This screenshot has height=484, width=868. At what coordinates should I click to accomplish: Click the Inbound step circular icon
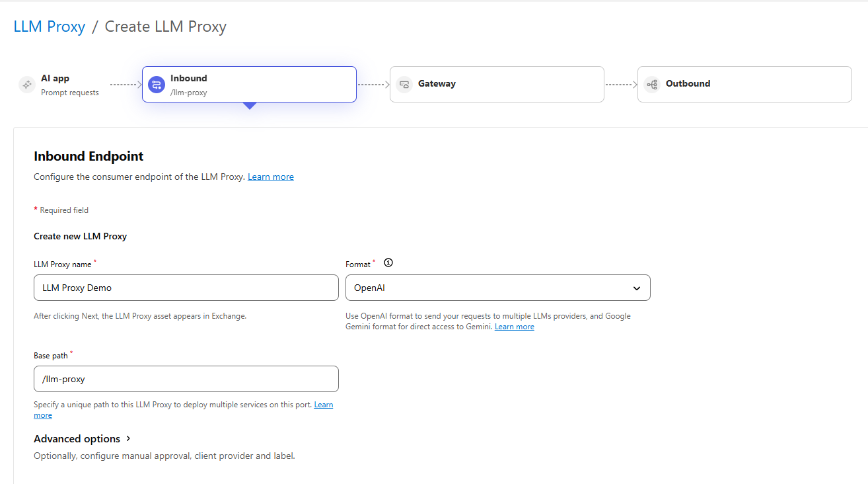click(x=157, y=85)
